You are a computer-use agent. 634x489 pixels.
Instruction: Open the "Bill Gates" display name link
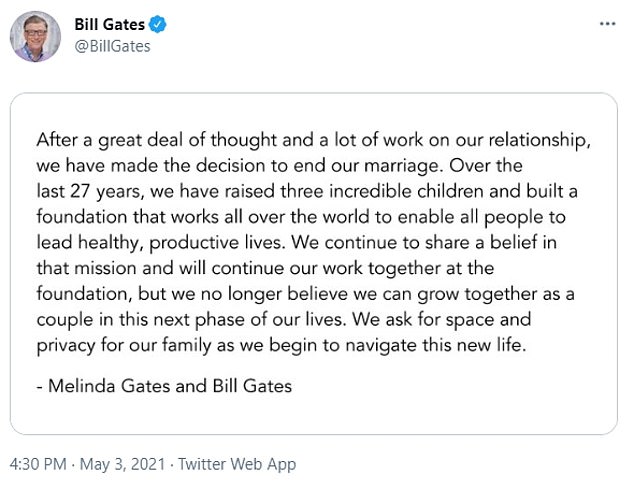point(109,24)
